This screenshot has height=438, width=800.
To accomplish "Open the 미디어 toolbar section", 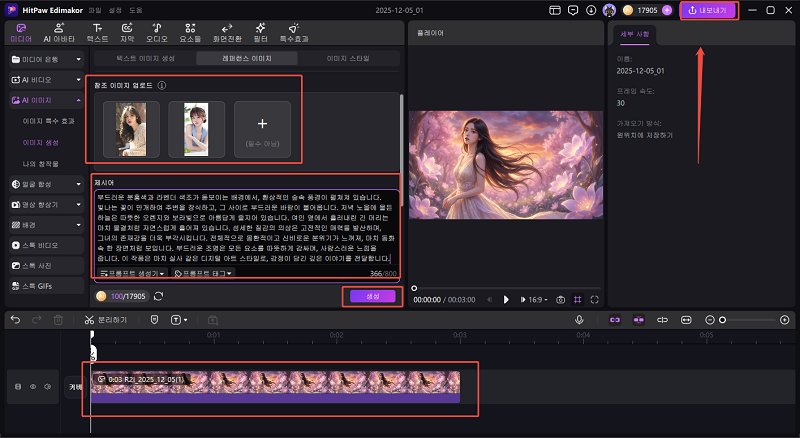I will click(x=21, y=33).
